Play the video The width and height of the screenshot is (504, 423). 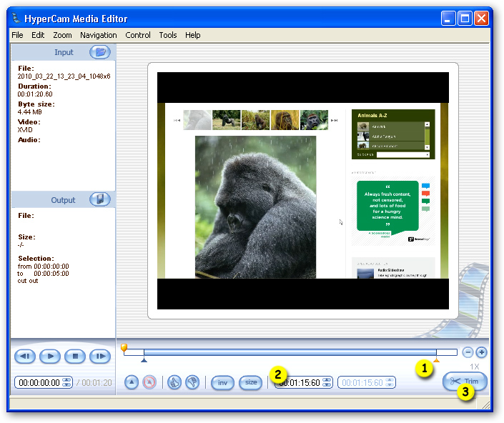coord(50,357)
